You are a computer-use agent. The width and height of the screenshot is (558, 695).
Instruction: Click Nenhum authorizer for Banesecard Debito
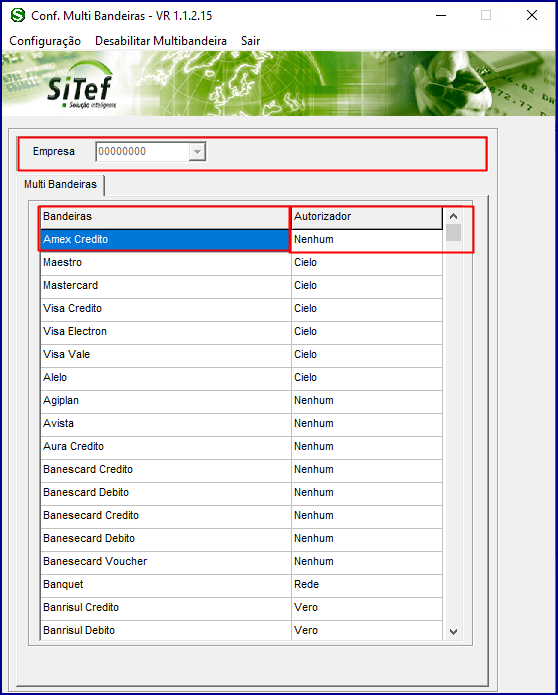pos(367,539)
